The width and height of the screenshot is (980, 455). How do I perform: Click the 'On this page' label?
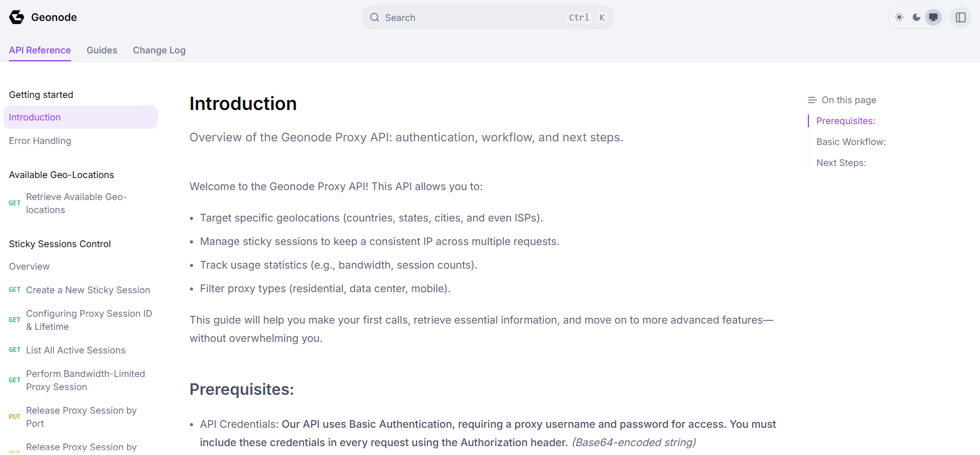pyautogui.click(x=849, y=100)
